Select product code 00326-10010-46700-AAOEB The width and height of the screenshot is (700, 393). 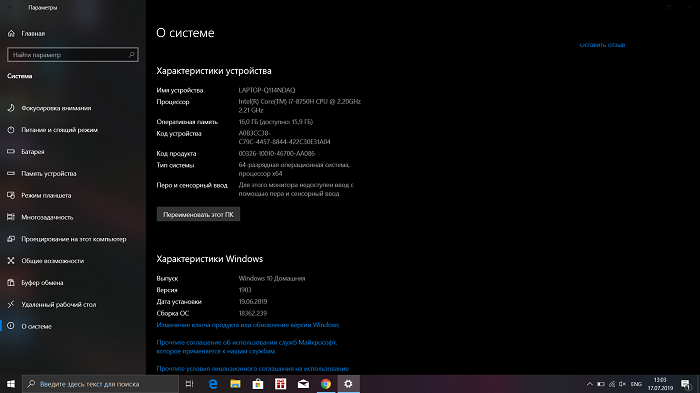click(276, 154)
